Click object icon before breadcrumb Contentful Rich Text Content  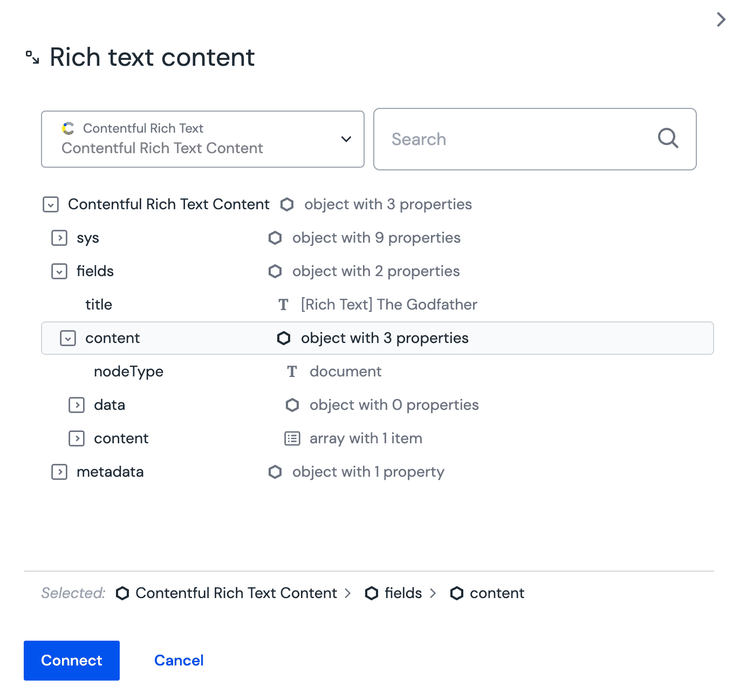pyautogui.click(x=122, y=593)
